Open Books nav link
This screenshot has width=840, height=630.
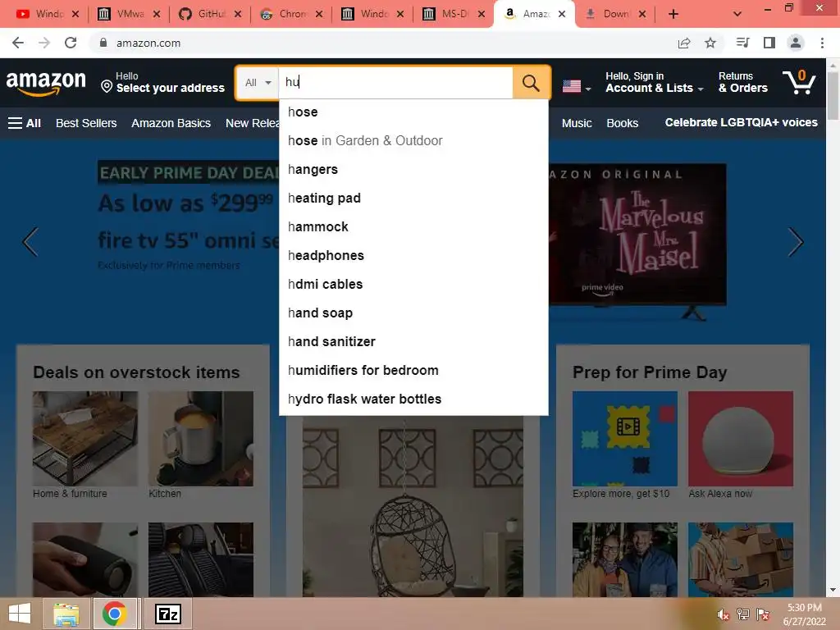coord(622,123)
